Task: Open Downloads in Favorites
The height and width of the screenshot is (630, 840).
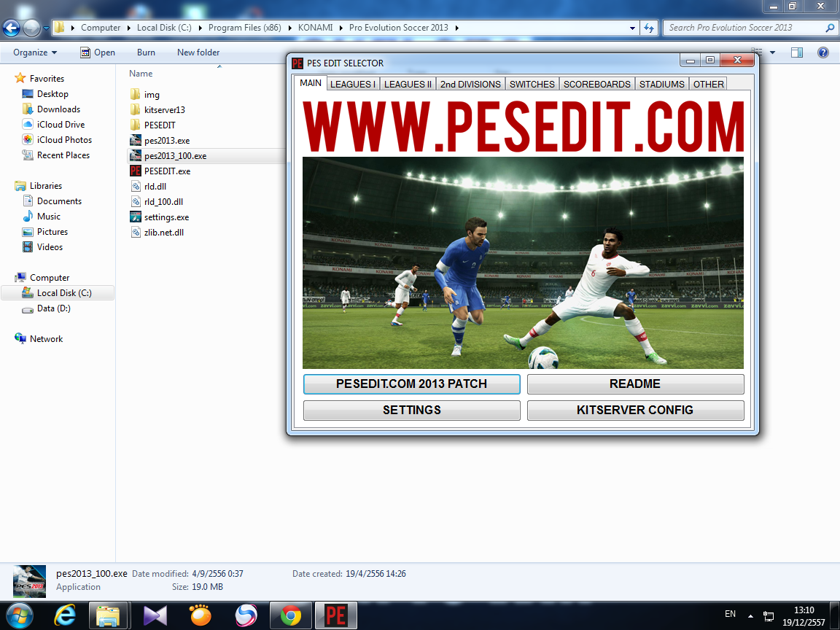Action: [58, 109]
